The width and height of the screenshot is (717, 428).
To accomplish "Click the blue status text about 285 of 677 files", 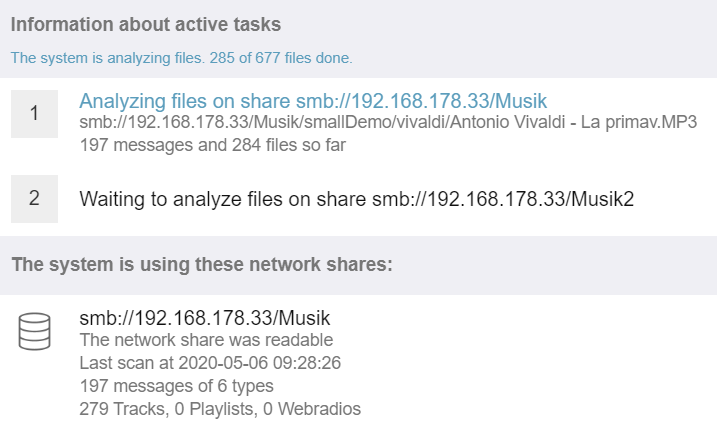I will click(x=182, y=58).
